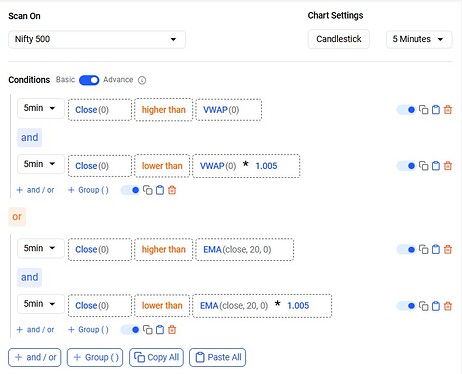Toggle off the second EMA condition group
The width and height of the screenshot is (462, 374).
130,330
